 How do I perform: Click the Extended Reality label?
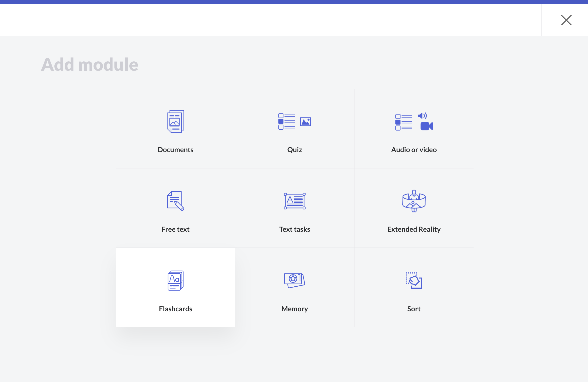[414, 229]
